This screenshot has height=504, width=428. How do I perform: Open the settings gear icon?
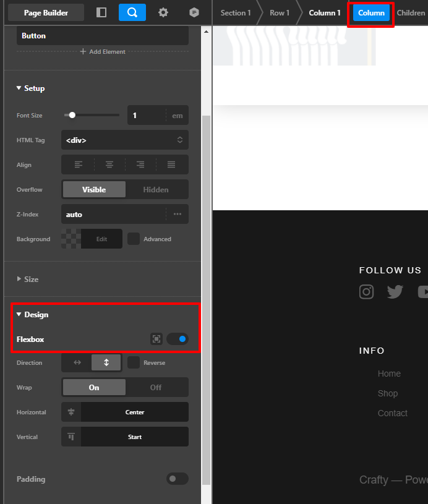click(163, 12)
